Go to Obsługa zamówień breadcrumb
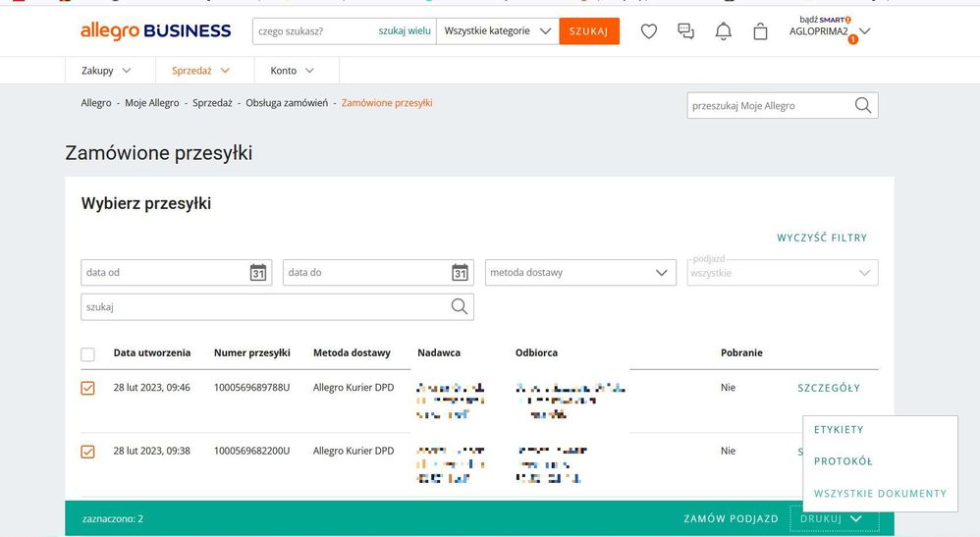Viewport: 980px width, 537px height. tap(287, 103)
